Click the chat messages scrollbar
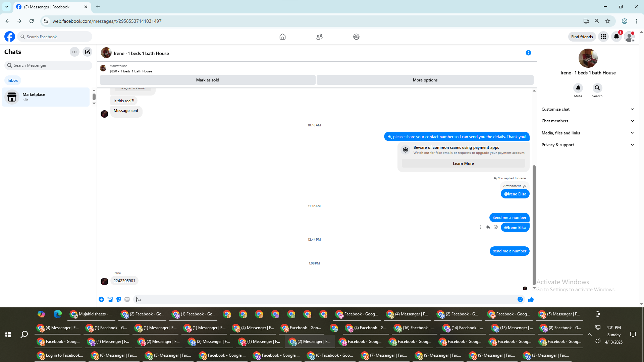Screen dimensions: 644x362 click(x=534, y=225)
